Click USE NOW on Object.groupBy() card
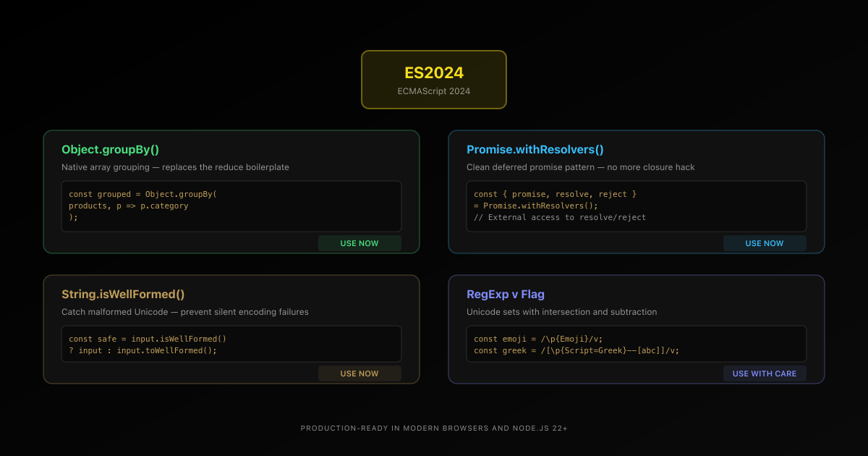The height and width of the screenshot is (456, 868). coord(359,243)
